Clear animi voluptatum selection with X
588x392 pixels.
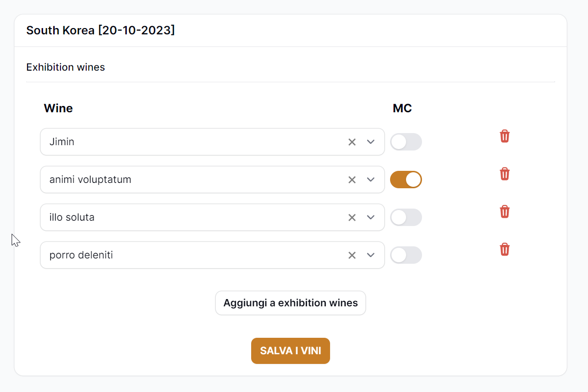(x=352, y=180)
